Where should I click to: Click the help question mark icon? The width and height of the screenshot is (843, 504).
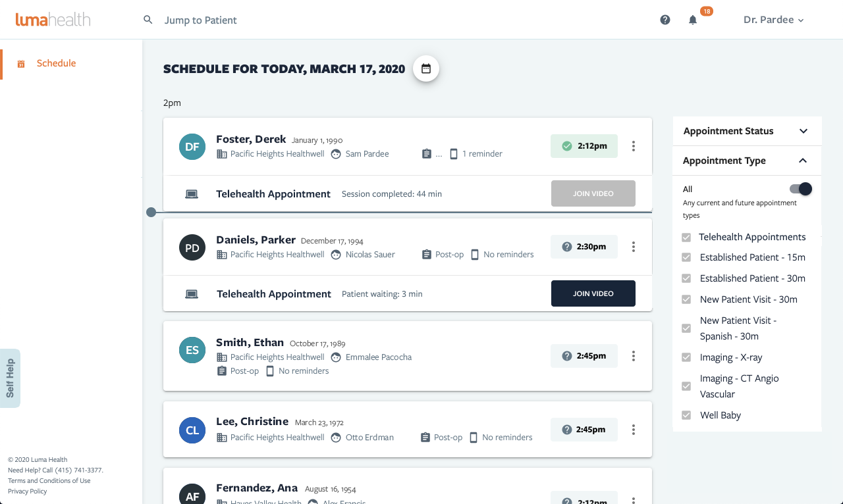point(665,20)
